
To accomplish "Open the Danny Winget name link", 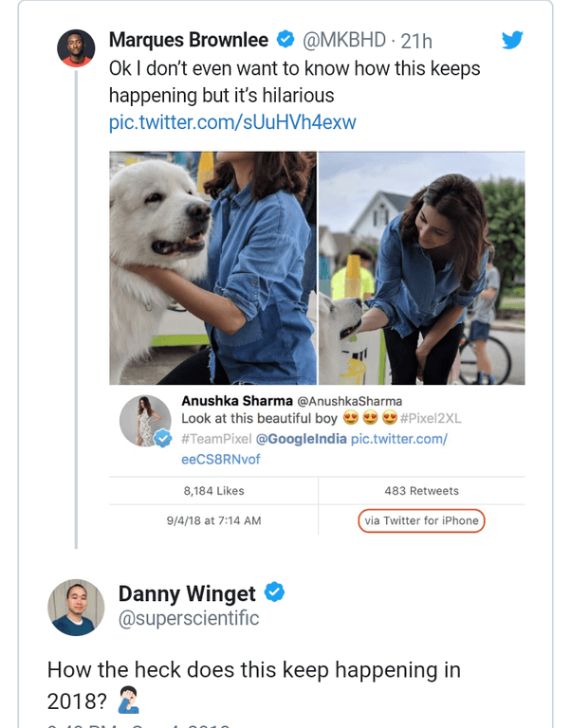I will pos(187,593).
